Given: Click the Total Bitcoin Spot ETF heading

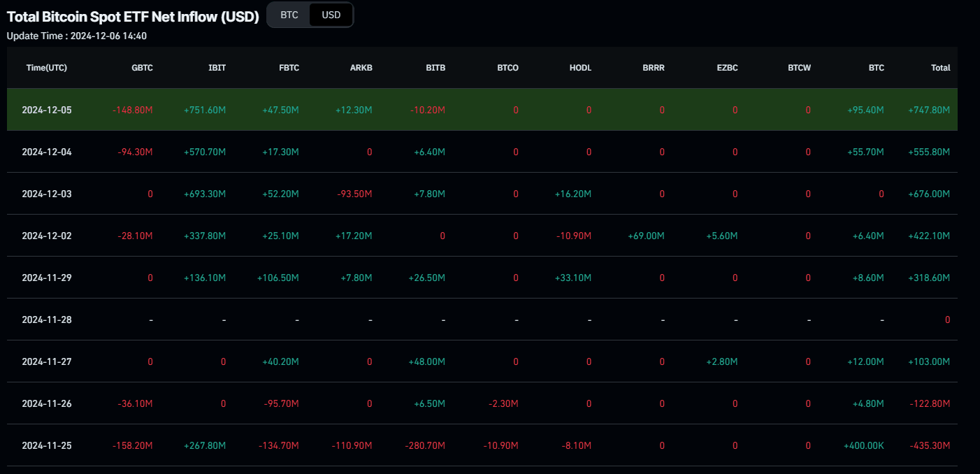Looking at the screenshot, I should point(133,16).
